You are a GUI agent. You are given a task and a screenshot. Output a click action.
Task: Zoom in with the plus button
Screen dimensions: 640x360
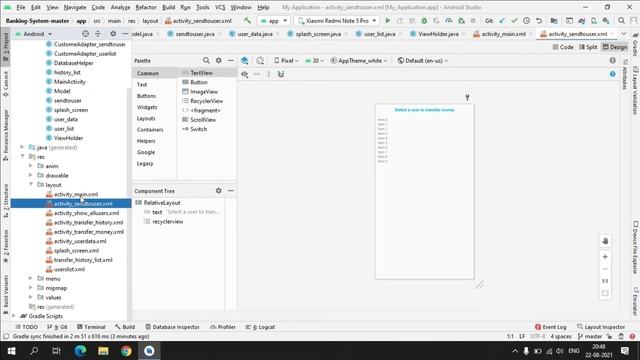click(605, 257)
